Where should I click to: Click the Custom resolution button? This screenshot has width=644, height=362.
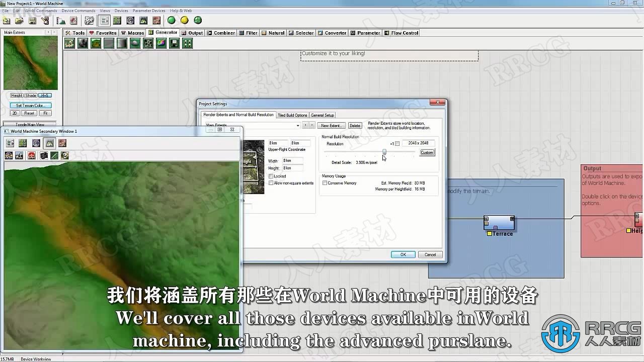click(x=427, y=152)
